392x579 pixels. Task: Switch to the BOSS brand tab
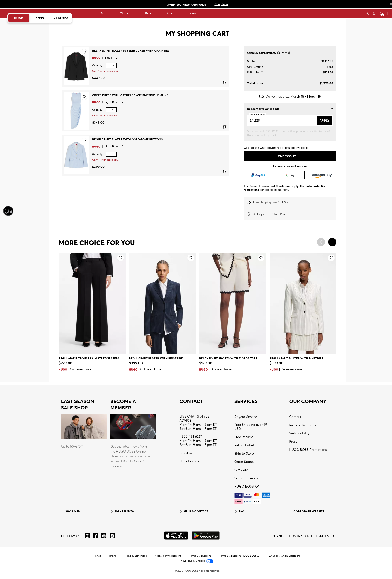(40, 18)
